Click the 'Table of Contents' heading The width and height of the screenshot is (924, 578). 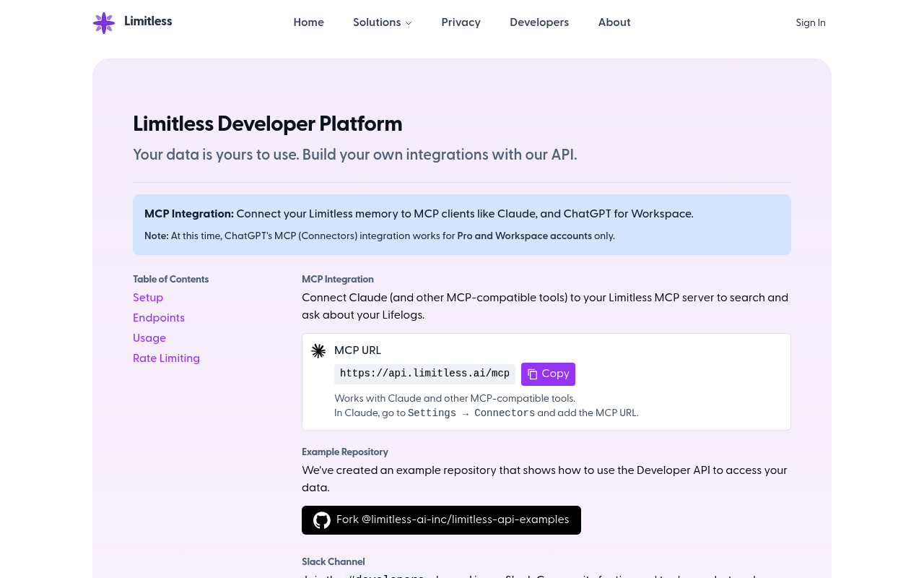[171, 280]
